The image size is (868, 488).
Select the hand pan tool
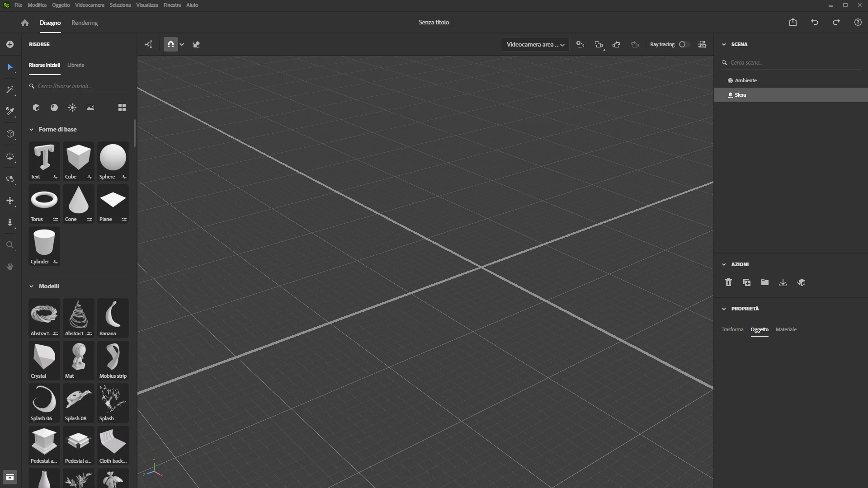point(10,267)
